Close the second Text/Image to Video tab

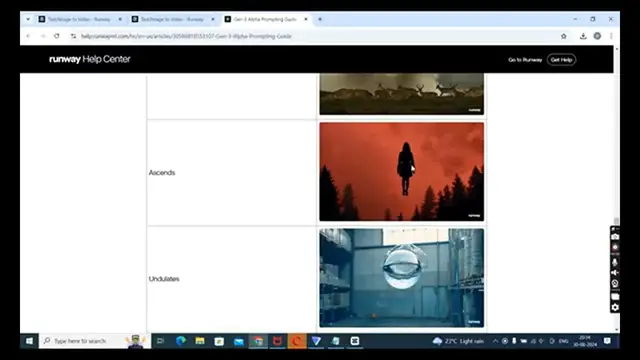point(213,19)
